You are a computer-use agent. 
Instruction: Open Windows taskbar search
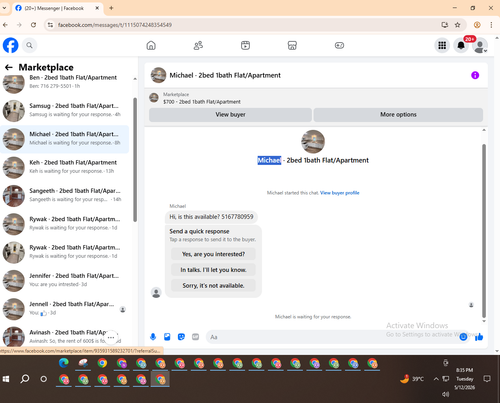[25, 379]
